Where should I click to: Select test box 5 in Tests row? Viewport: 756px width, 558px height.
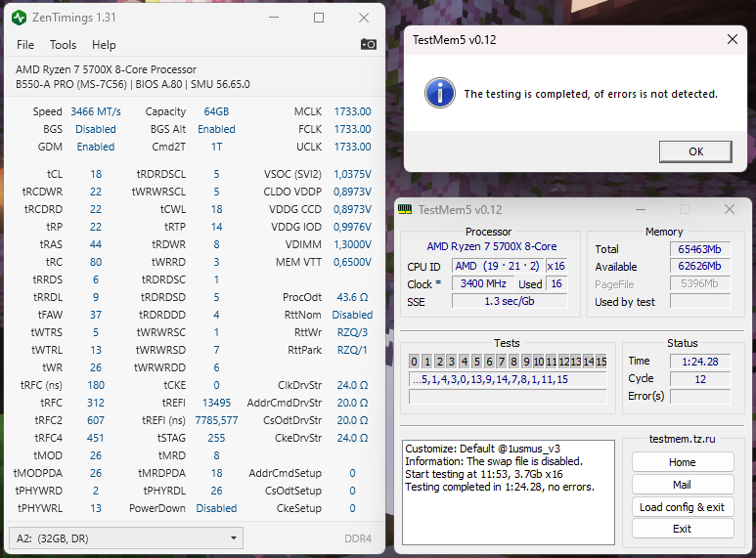[x=476, y=362]
